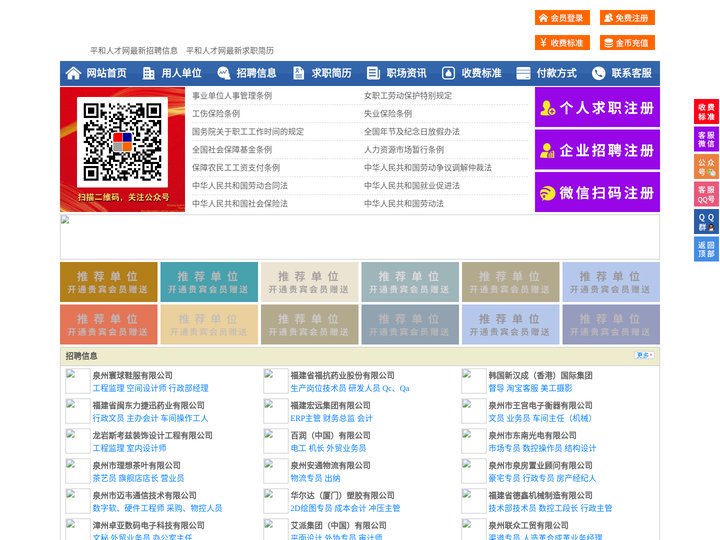Click the 金币充值 button
This screenshot has width=720, height=540.
click(627, 43)
